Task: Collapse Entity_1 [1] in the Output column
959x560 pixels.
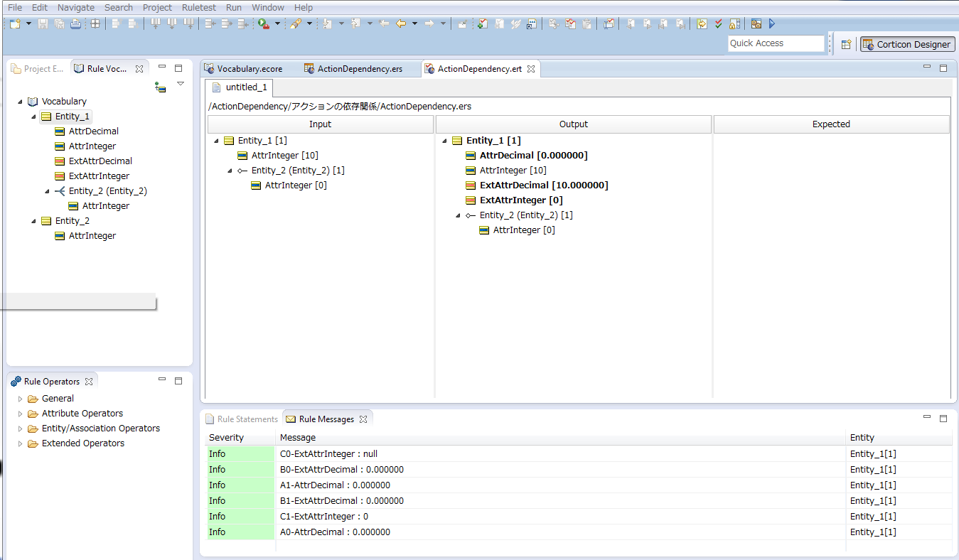Action: click(x=445, y=141)
